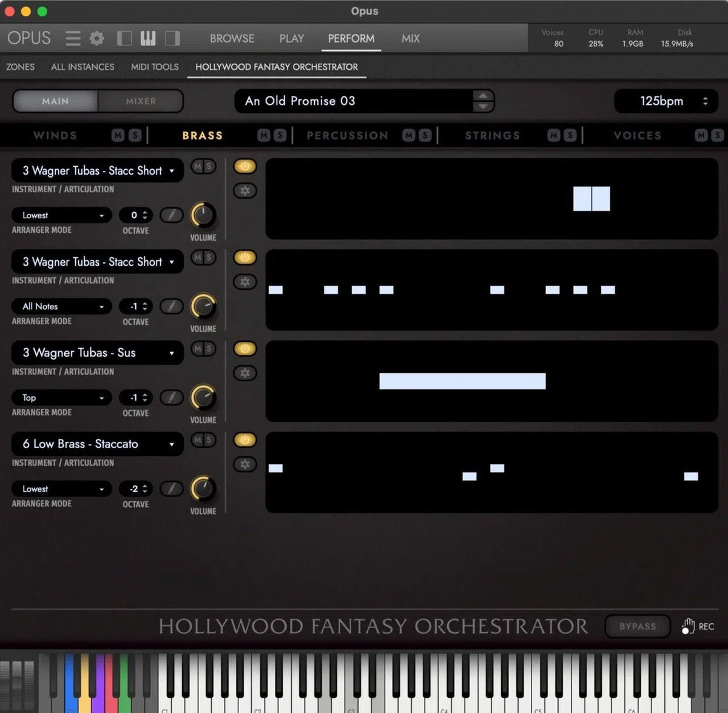728x713 pixels.
Task: Power off the first Wagner Tubas Stacc Short track
Action: tap(245, 166)
